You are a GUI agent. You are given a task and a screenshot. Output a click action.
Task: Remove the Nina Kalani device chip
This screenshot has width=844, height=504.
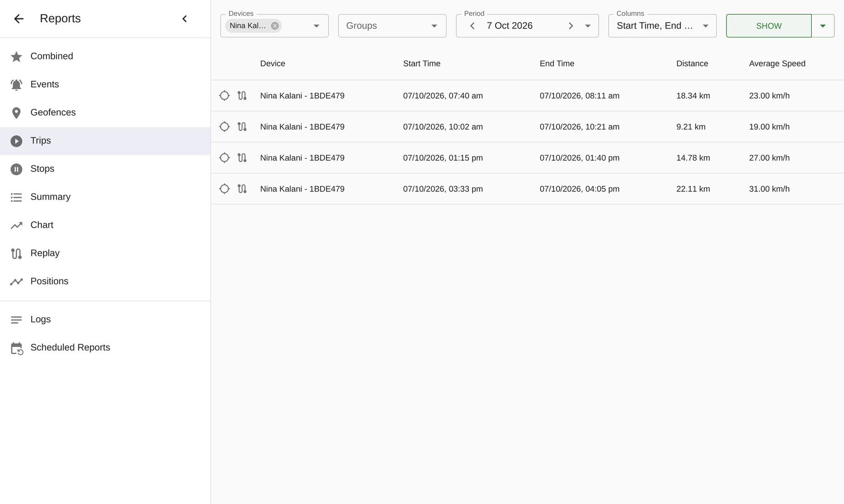click(x=275, y=26)
